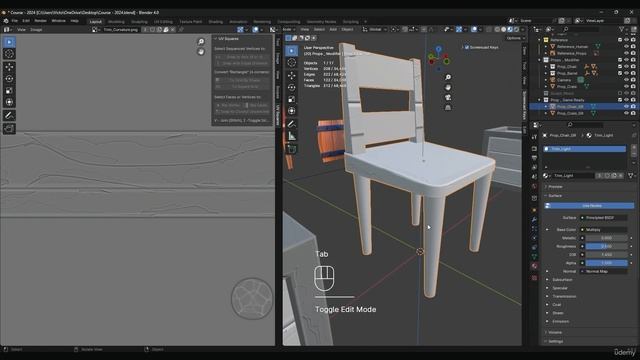
Task: Click the navigation gizmo Z axis
Action: [438, 49]
